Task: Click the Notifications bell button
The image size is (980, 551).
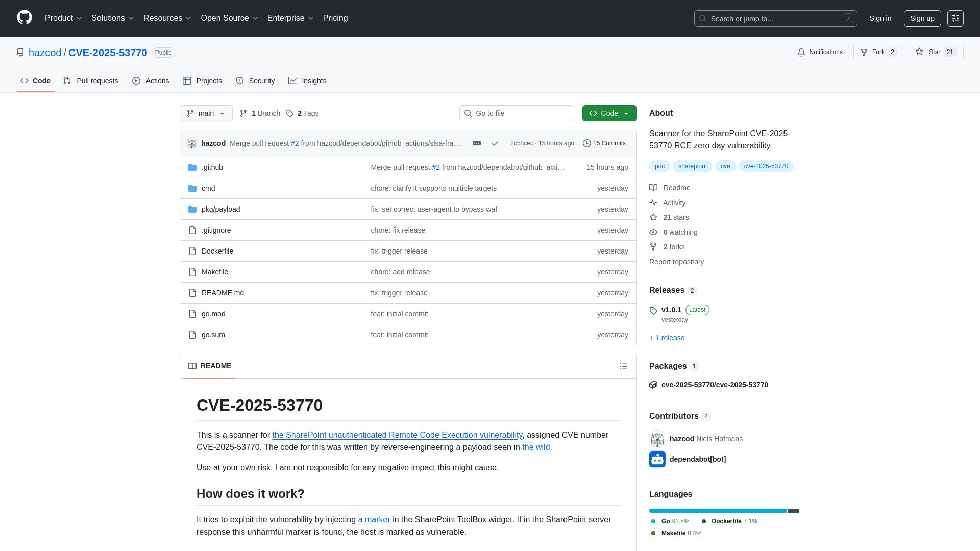Action: click(x=820, y=52)
